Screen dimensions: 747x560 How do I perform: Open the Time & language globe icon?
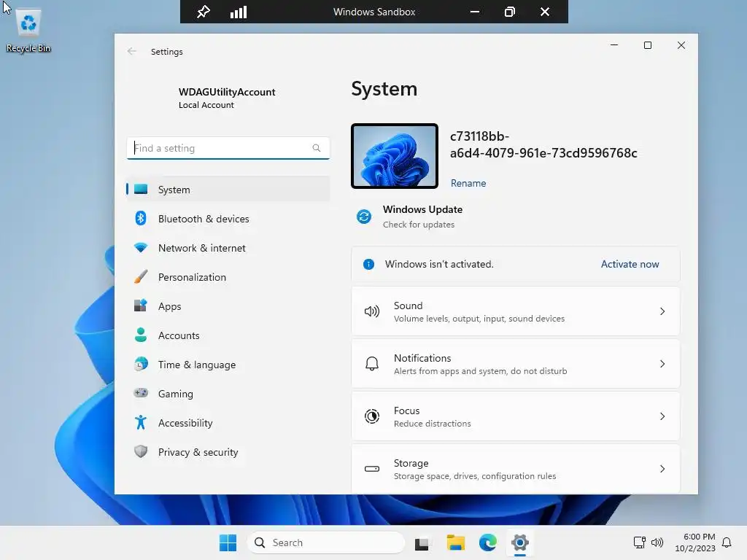pos(141,365)
